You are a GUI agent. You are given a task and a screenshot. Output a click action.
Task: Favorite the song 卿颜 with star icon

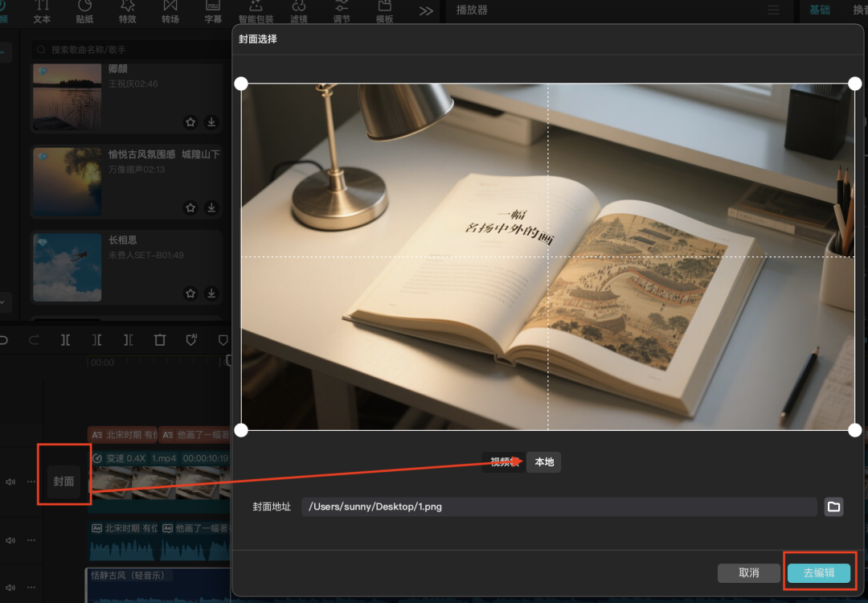(190, 122)
